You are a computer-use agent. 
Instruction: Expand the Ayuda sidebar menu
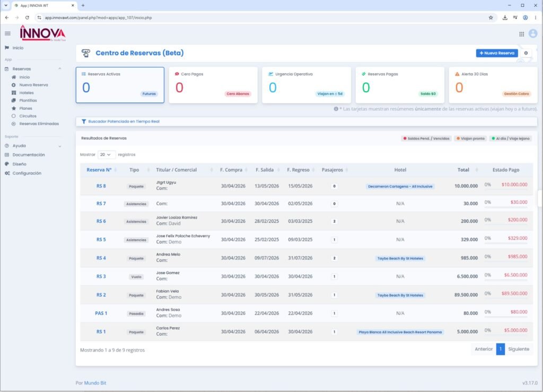33,146
